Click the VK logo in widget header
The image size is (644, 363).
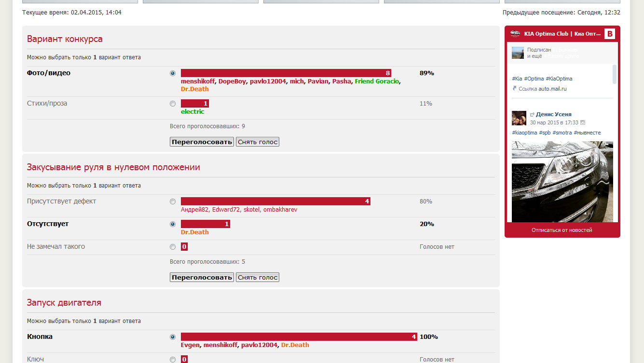tap(610, 34)
